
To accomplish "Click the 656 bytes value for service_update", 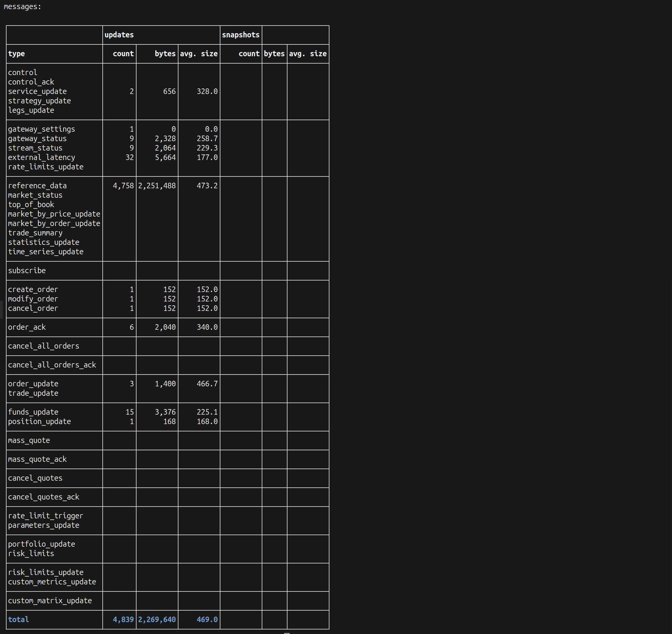I will 169,92.
